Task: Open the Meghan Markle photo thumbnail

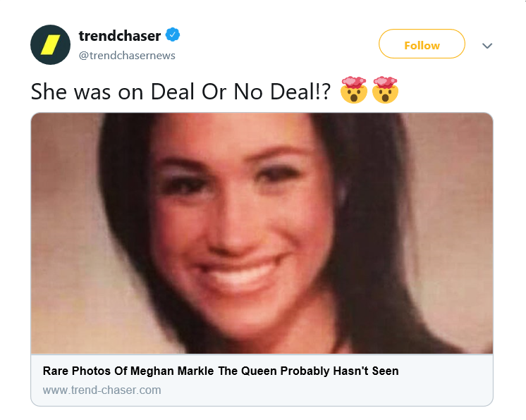Action: click(262, 233)
